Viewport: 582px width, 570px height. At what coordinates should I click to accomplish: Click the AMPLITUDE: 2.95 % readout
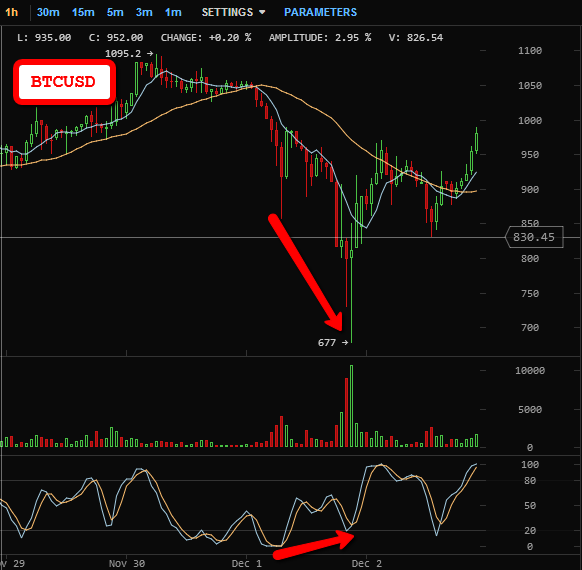coord(320,37)
